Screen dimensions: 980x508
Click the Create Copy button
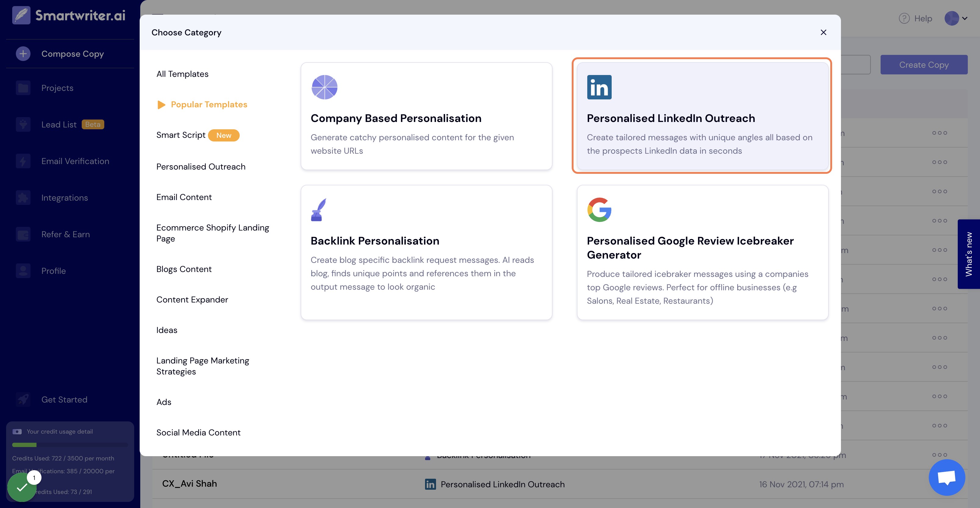(x=924, y=65)
